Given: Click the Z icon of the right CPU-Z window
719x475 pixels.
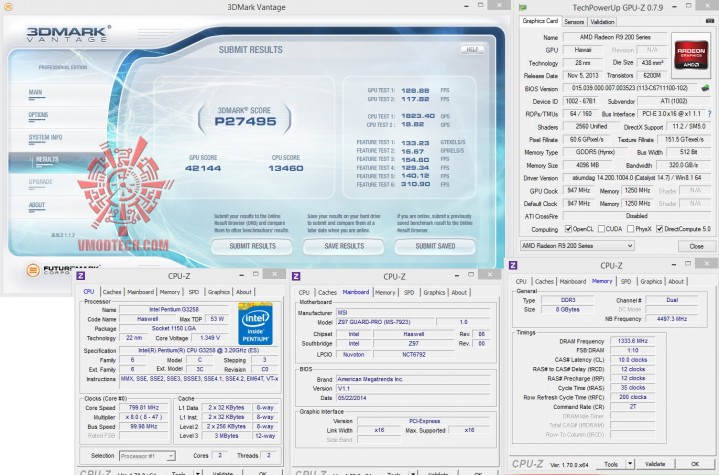Looking at the screenshot, I should (513, 265).
